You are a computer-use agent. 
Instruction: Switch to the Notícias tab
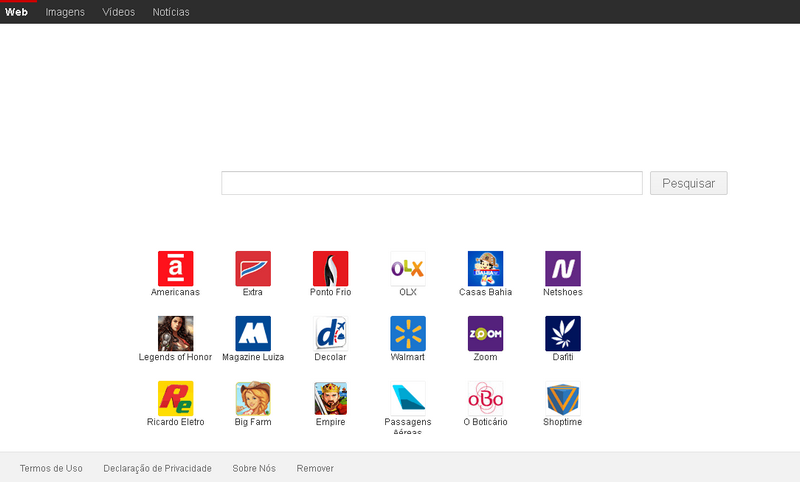(x=171, y=12)
